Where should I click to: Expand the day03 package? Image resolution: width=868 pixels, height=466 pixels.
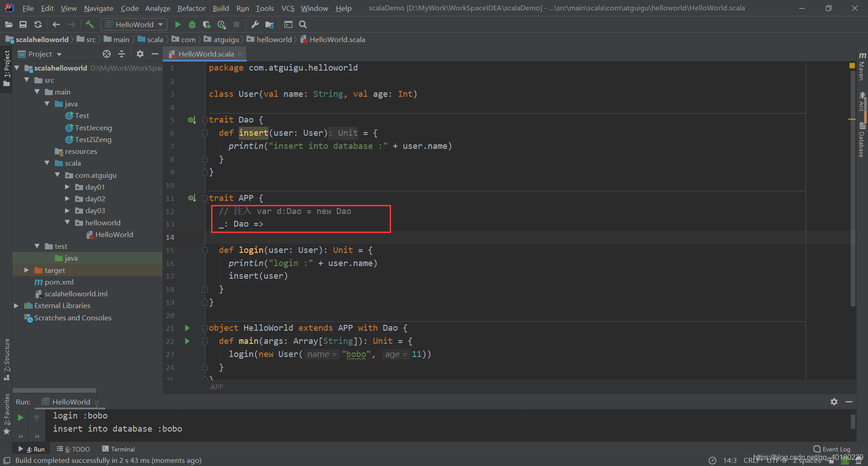pos(67,210)
